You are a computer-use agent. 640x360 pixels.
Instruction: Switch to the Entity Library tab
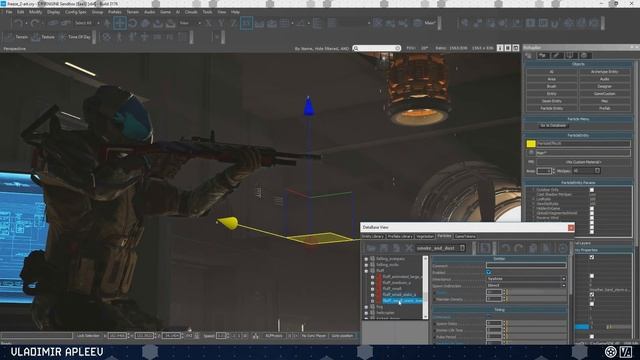click(373, 236)
